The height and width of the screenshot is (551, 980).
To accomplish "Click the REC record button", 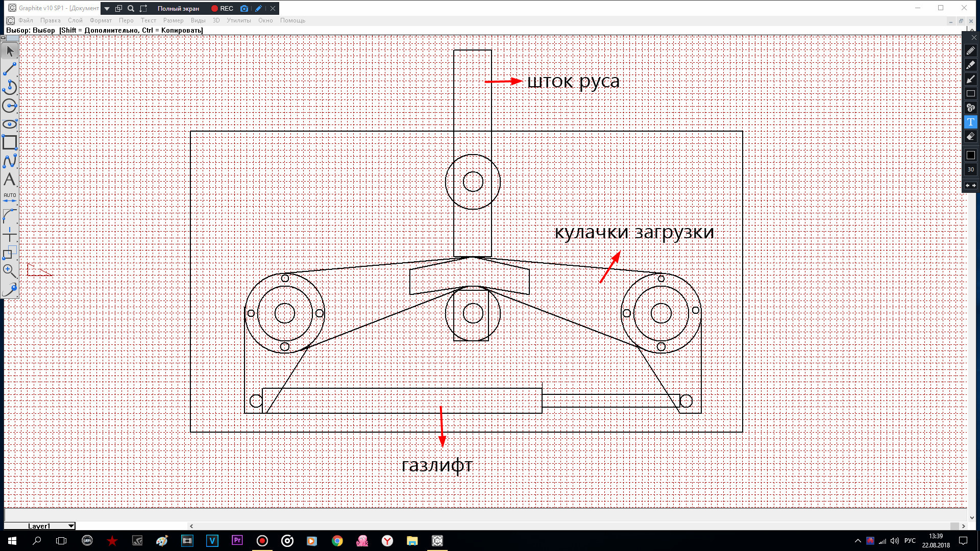I will click(223, 9).
